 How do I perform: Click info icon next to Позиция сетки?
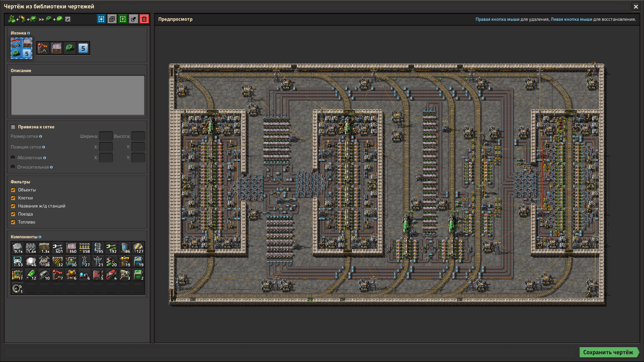44,147
